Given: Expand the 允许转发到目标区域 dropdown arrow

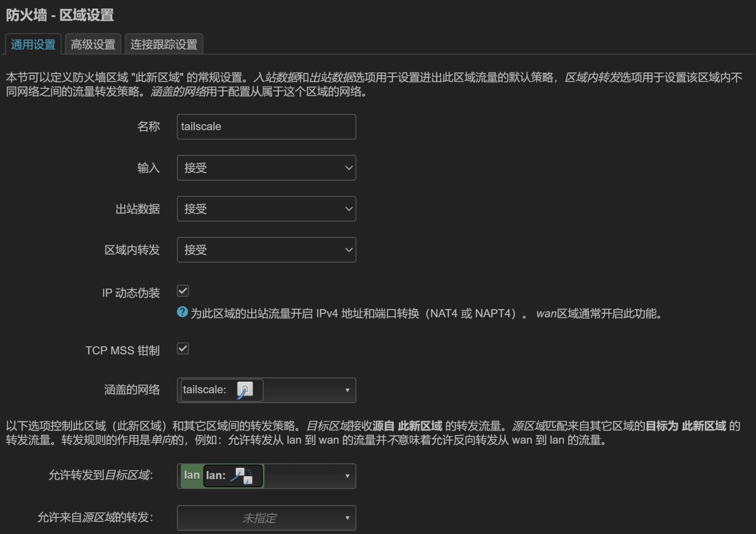Looking at the screenshot, I should coord(347,476).
